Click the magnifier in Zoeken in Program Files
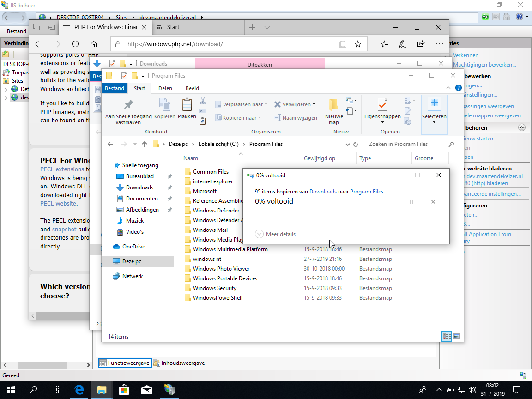532x399 pixels. click(x=451, y=144)
